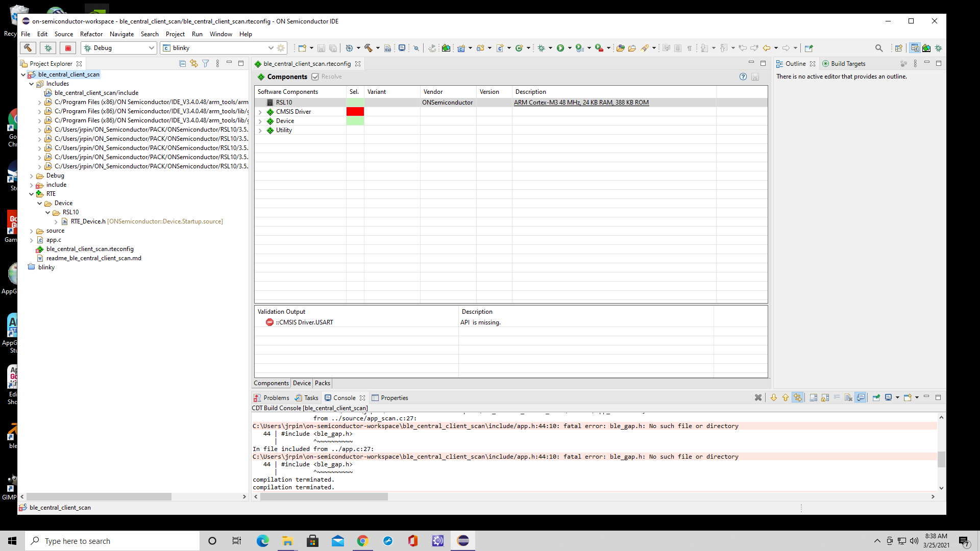Click the red CMSIS Driver selection cell
Screen dimensions: 980x551
[x=355, y=112]
